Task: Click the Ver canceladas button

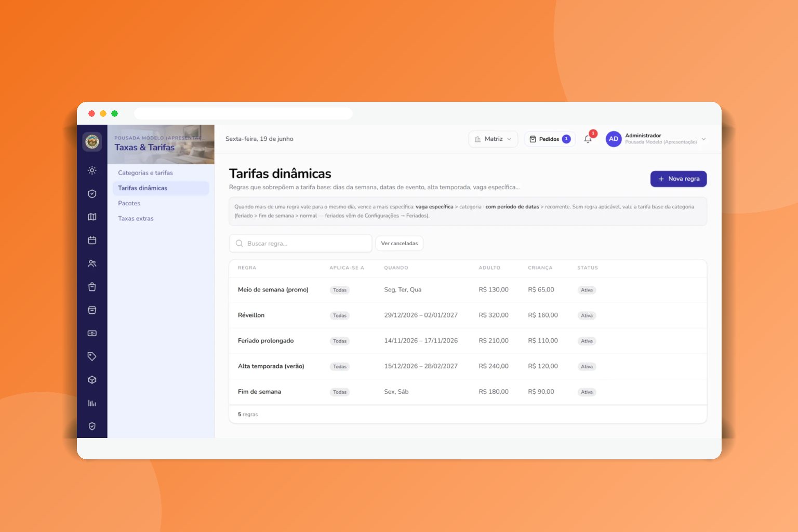Action: coord(400,243)
